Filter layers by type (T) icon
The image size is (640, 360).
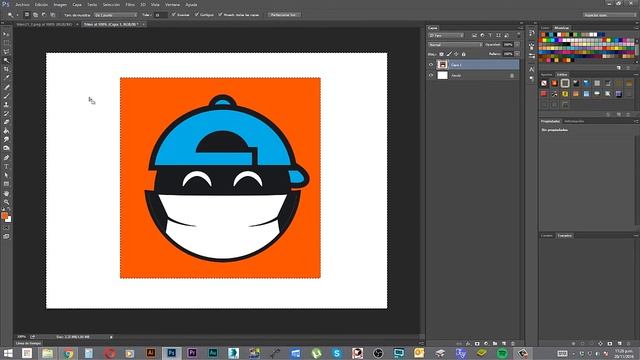coord(490,36)
